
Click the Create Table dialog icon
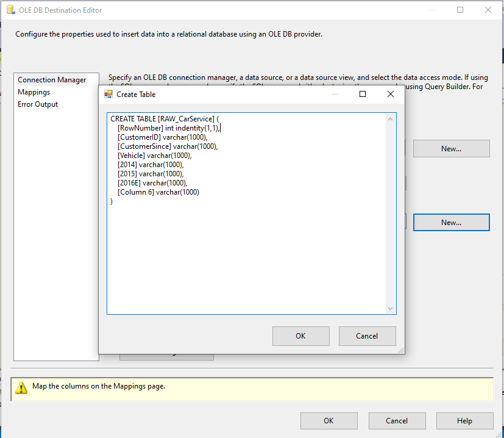click(108, 94)
